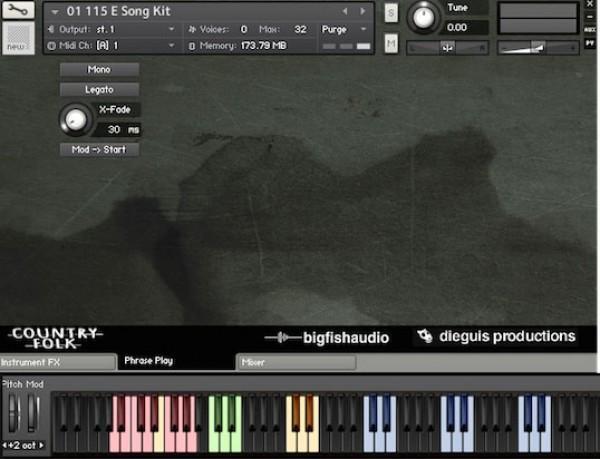Click the dieguis productions logo

click(497, 337)
